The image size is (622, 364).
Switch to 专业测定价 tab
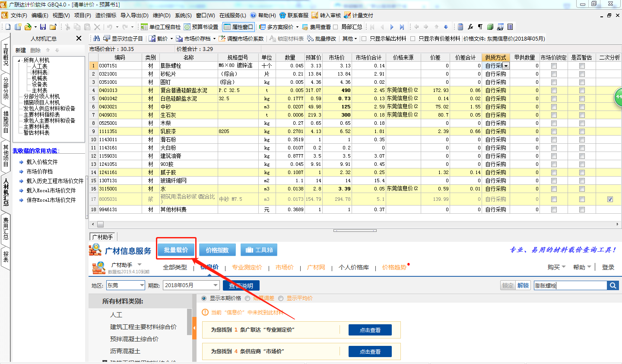coord(247,267)
